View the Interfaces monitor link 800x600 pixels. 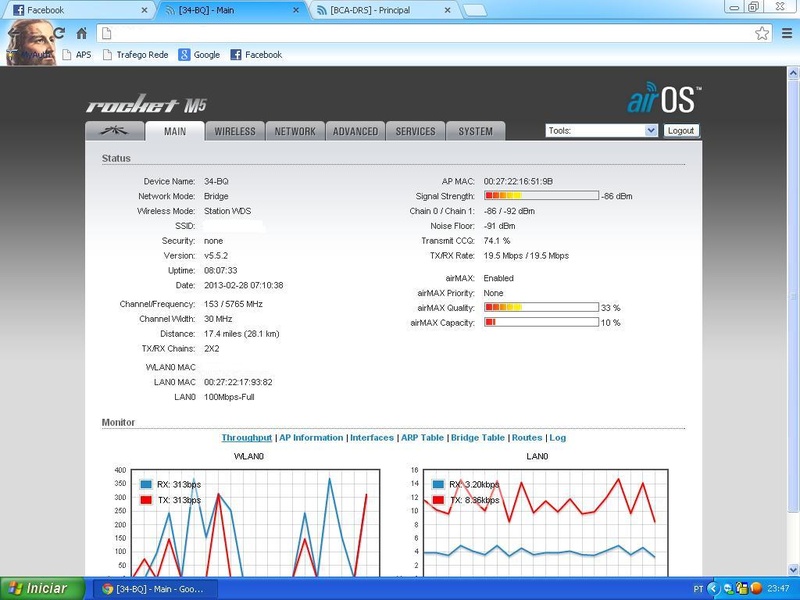(372, 438)
